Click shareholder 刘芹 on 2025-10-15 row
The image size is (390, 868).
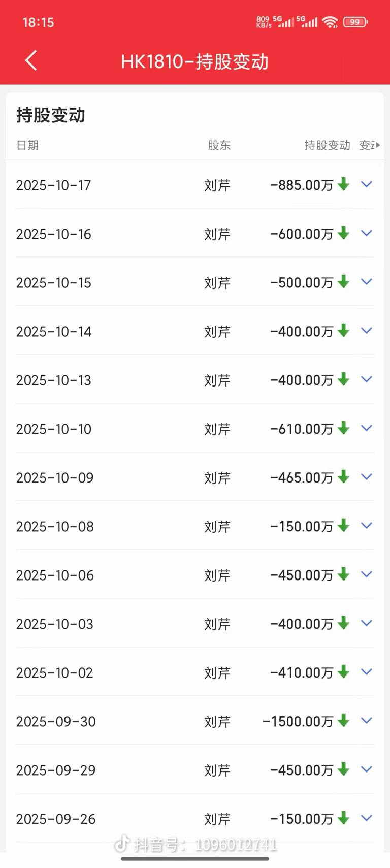pyautogui.click(x=217, y=283)
